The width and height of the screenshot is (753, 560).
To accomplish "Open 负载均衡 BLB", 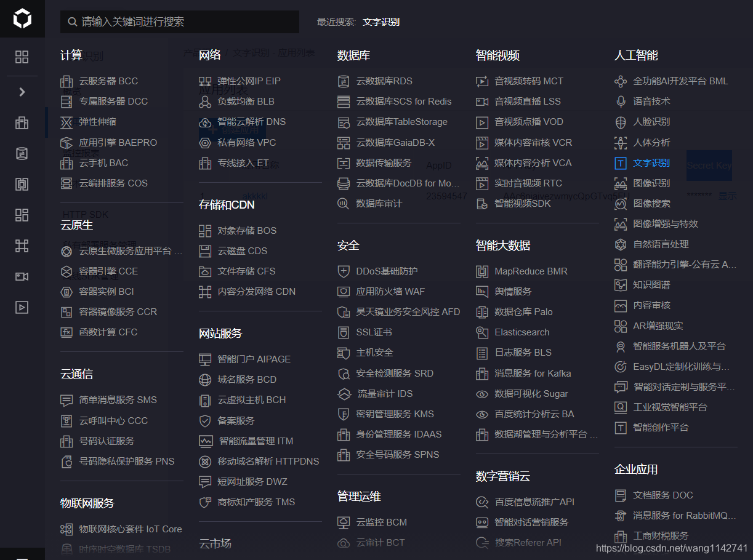I will tap(246, 102).
